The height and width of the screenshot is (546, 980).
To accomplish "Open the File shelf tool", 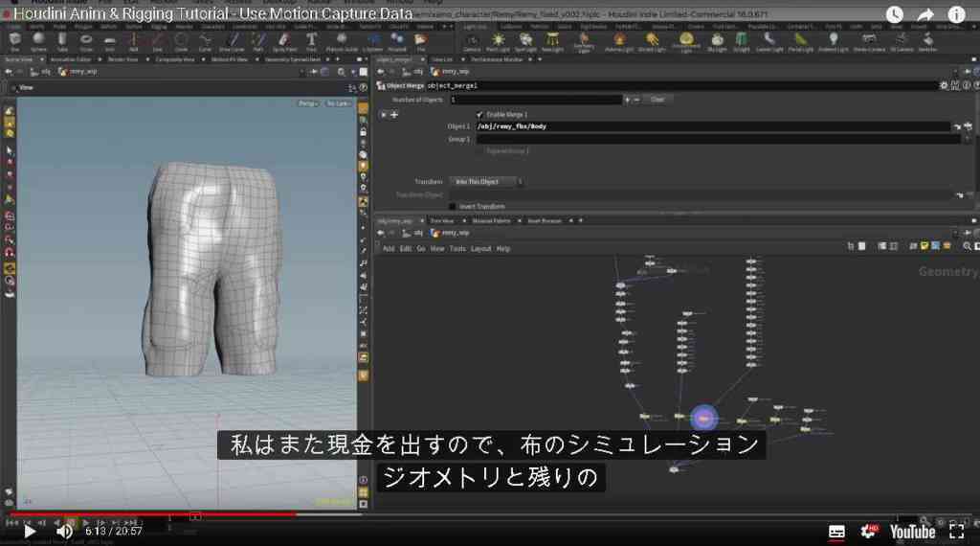I will 421,41.
